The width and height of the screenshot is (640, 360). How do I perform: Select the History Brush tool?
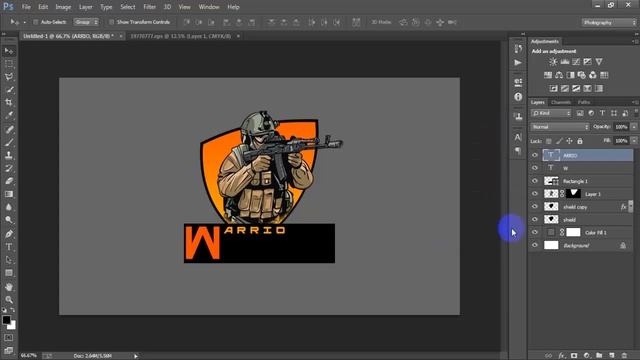point(9,168)
